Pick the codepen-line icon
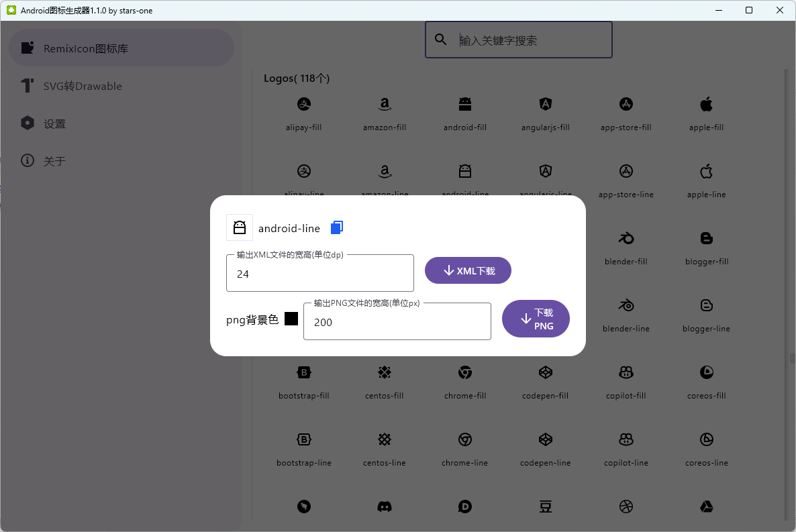Screen dimensions: 796x532 (545, 439)
